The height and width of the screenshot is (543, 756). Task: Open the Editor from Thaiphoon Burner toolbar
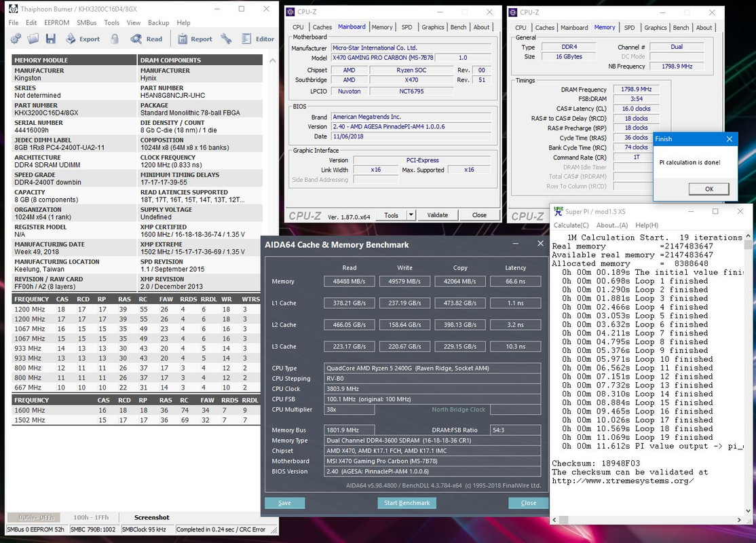tap(258, 39)
